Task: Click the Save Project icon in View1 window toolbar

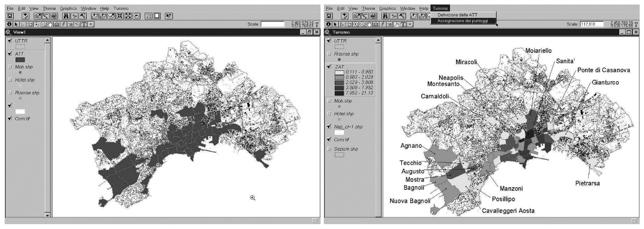Action: coord(10,16)
